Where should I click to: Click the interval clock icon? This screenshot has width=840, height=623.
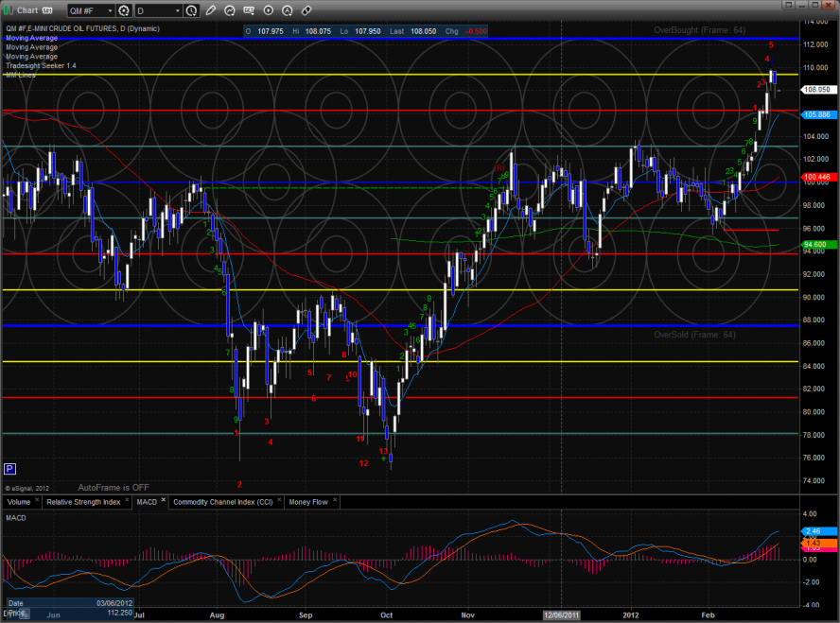192,11
